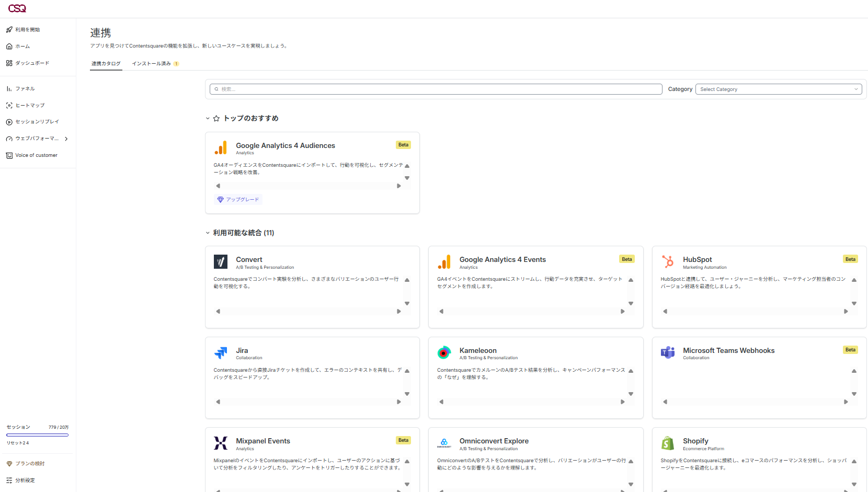Image resolution: width=868 pixels, height=492 pixels.
Task: Click the right arrow in the GA4 Audiences card
Action: pos(399,186)
